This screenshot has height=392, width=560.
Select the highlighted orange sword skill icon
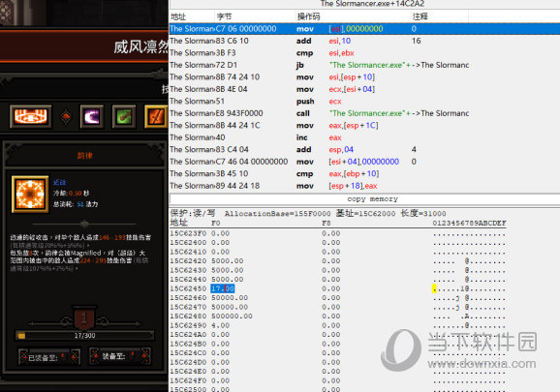point(156,116)
